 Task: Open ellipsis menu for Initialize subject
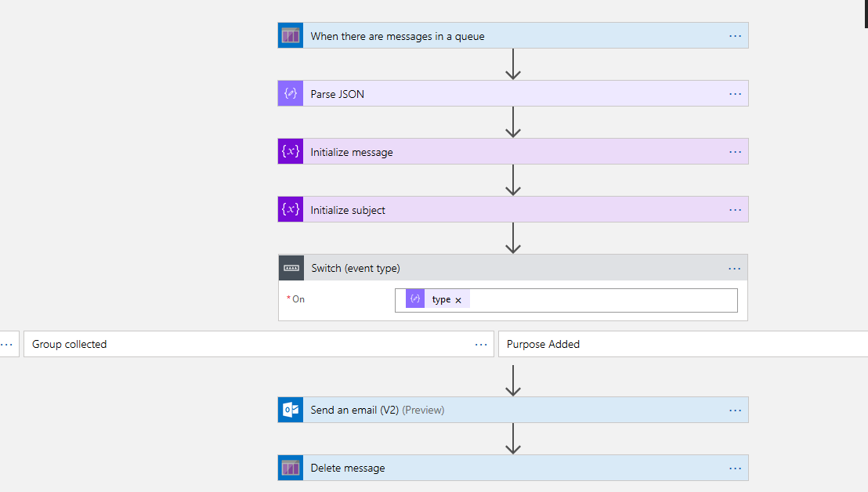point(735,210)
